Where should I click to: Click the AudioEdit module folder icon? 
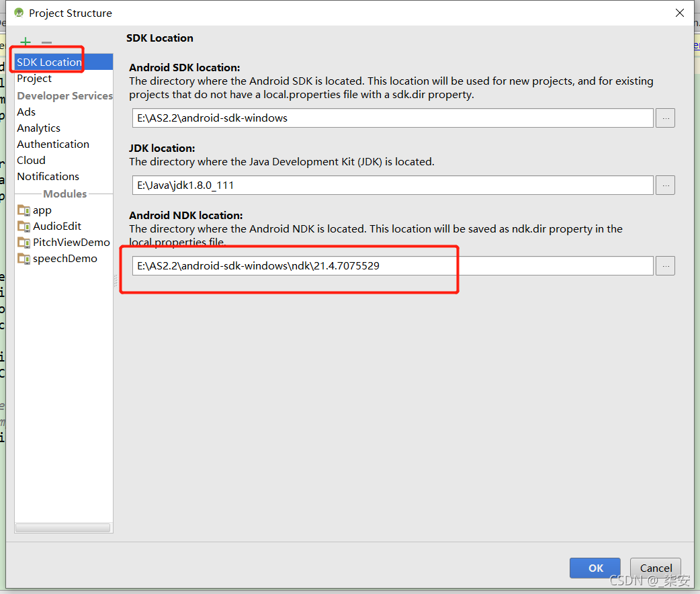[24, 226]
